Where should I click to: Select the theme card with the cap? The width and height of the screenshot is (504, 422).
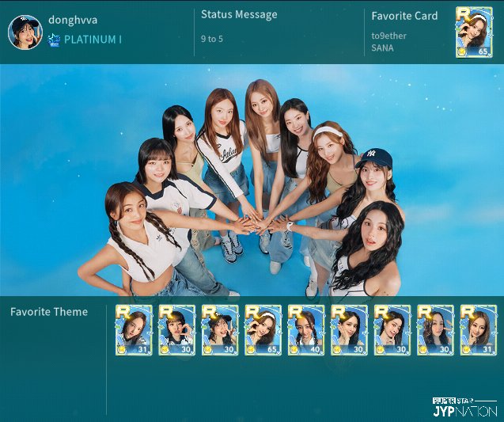(x=220, y=330)
